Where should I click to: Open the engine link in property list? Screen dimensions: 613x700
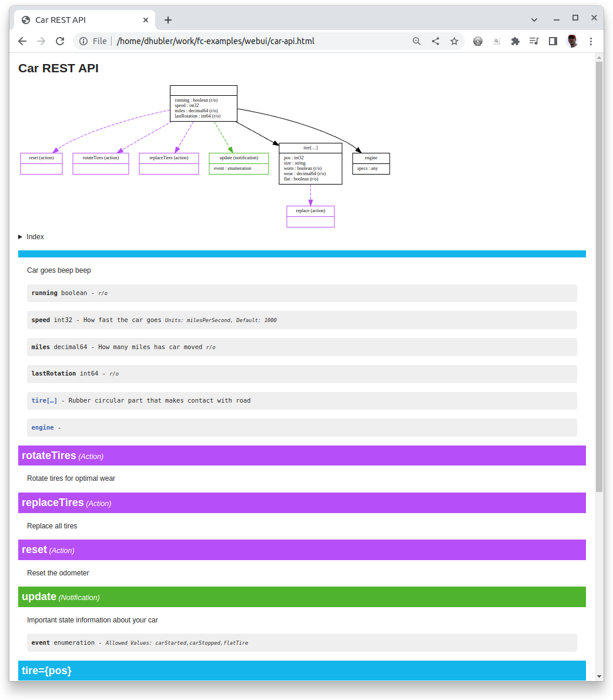[42, 428]
